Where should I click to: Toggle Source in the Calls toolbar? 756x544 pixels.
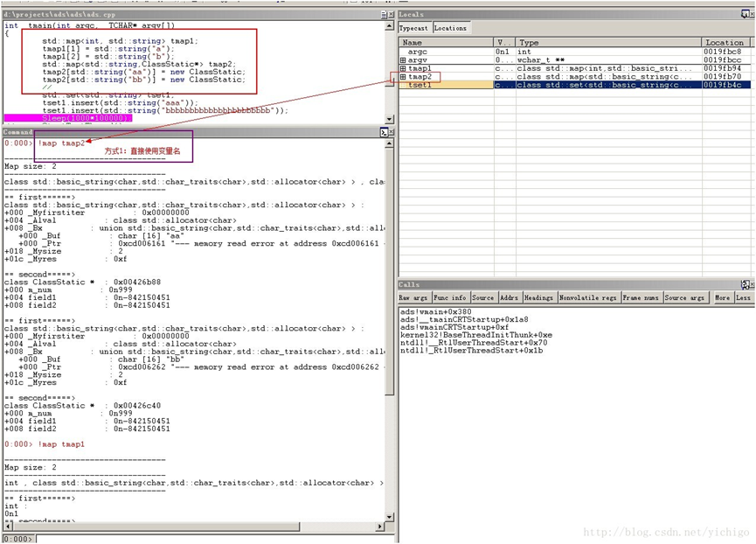coord(482,297)
